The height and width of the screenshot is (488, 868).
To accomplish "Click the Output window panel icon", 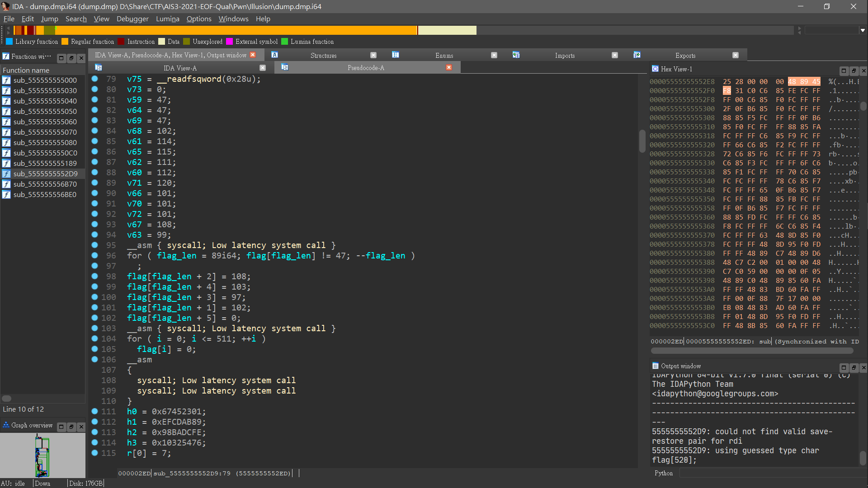I will [x=656, y=366].
